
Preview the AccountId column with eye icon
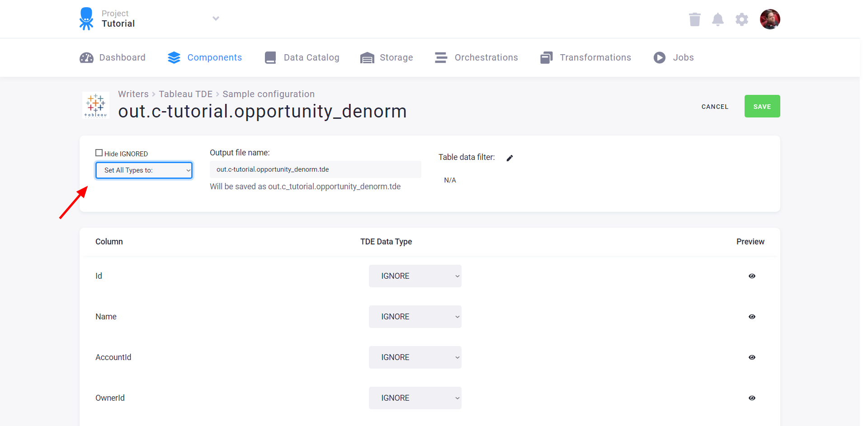tap(752, 357)
